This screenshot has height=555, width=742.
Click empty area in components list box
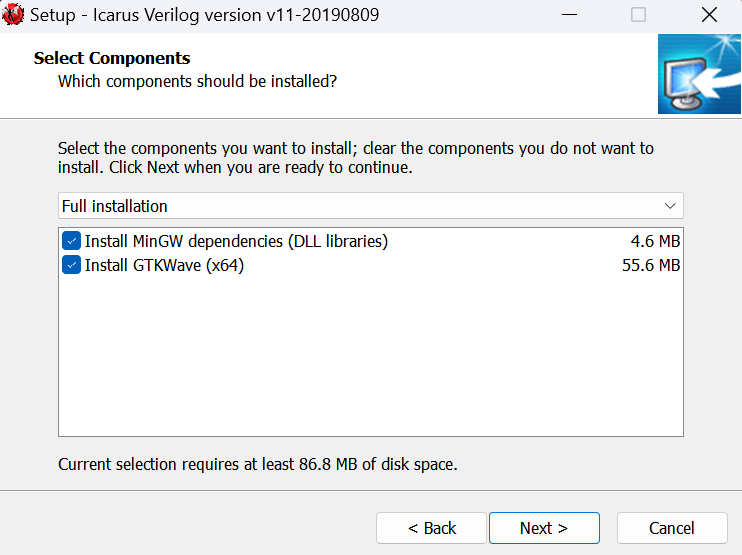pos(370,360)
